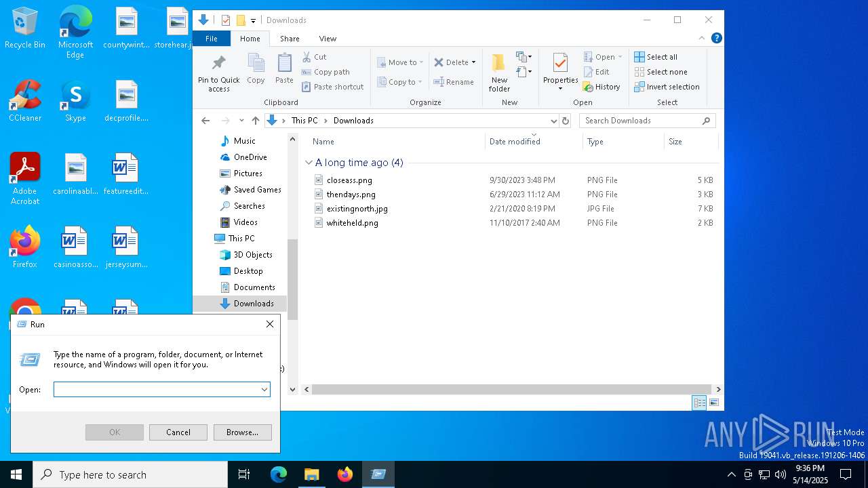Switch to the Home ribbon tab

250,39
